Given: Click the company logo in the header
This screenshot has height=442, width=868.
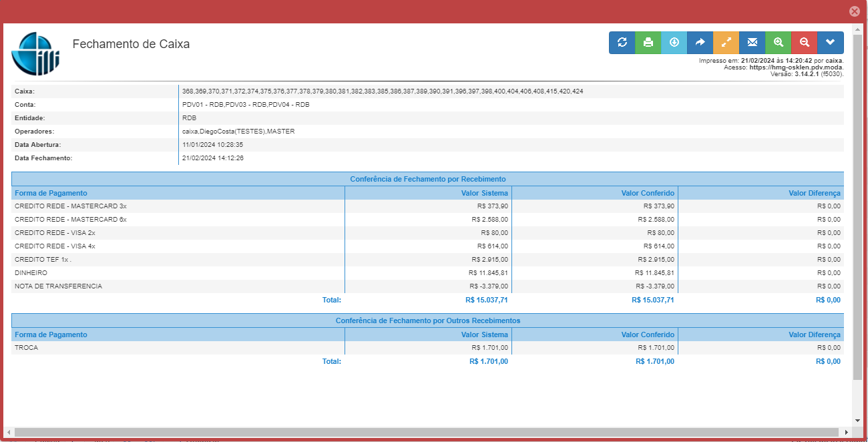Looking at the screenshot, I should (35, 54).
